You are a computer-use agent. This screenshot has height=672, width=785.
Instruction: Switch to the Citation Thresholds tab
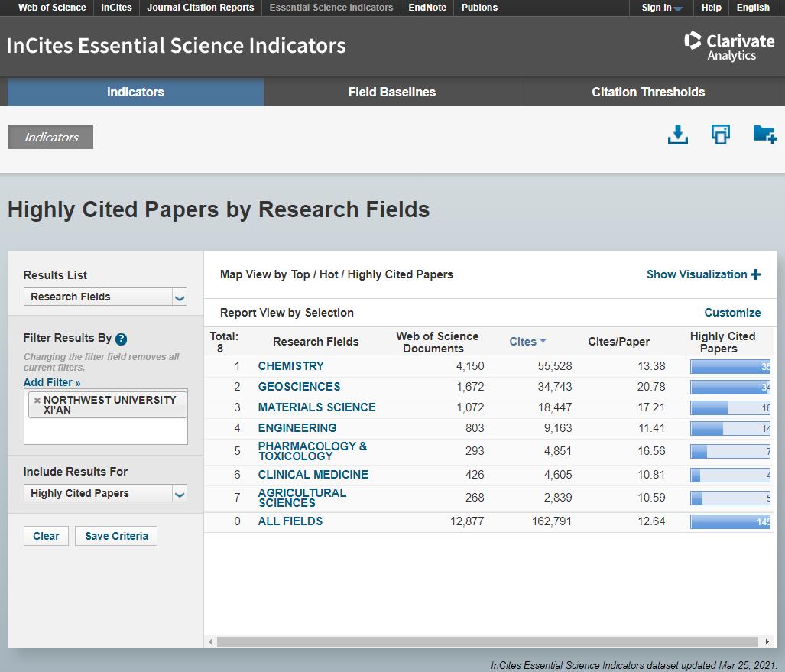[648, 92]
